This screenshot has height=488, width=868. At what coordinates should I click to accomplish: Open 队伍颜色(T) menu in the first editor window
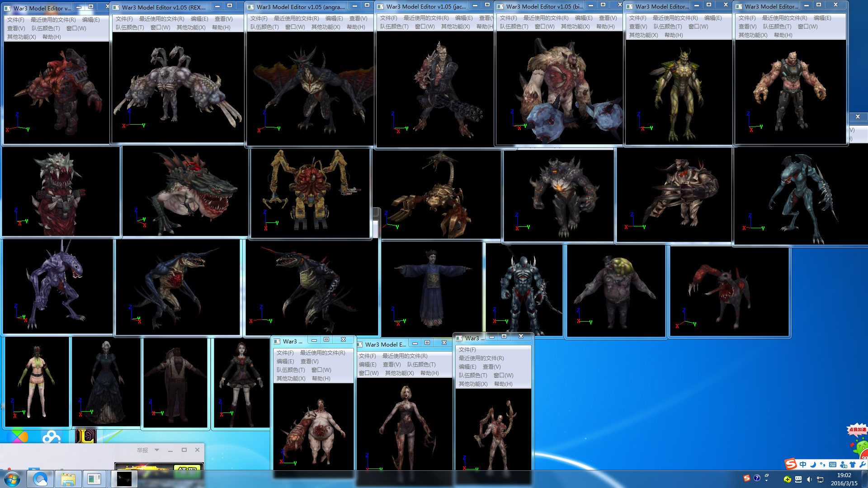pos(45,28)
